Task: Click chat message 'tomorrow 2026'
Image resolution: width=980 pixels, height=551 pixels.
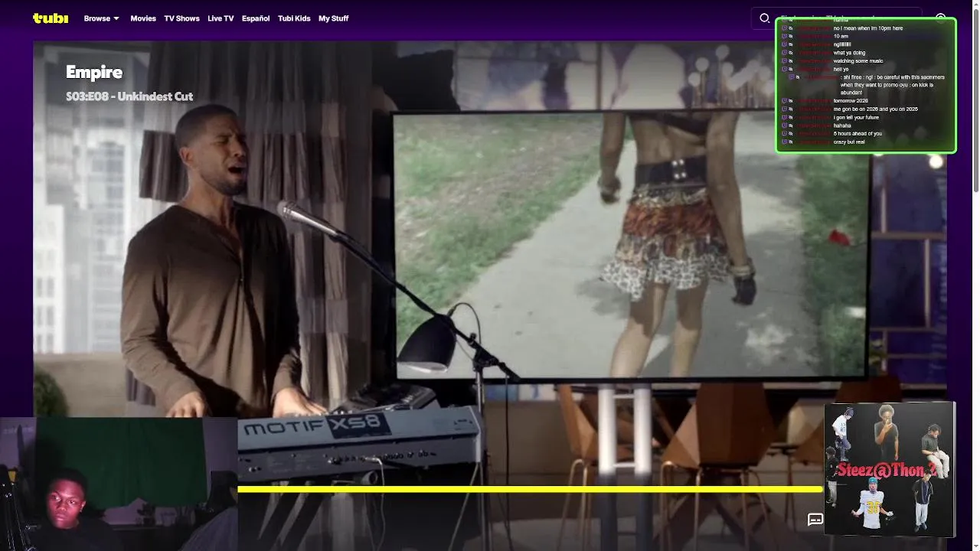Action: click(851, 101)
